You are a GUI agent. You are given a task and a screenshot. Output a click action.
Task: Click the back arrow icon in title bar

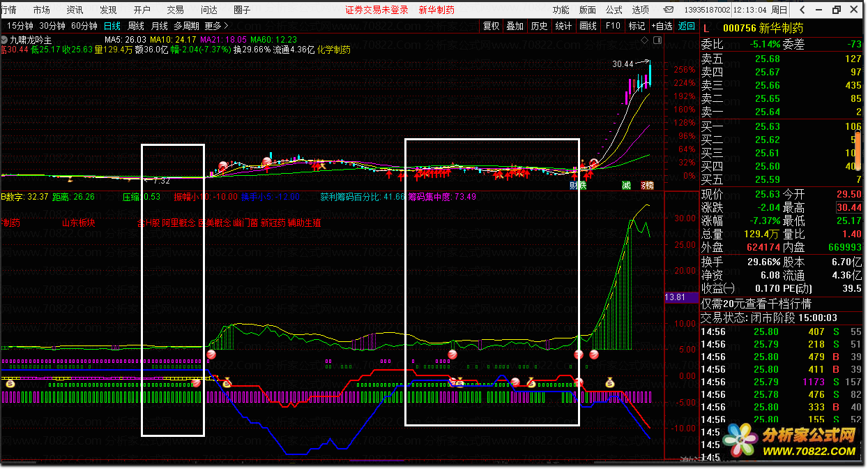click(x=802, y=10)
